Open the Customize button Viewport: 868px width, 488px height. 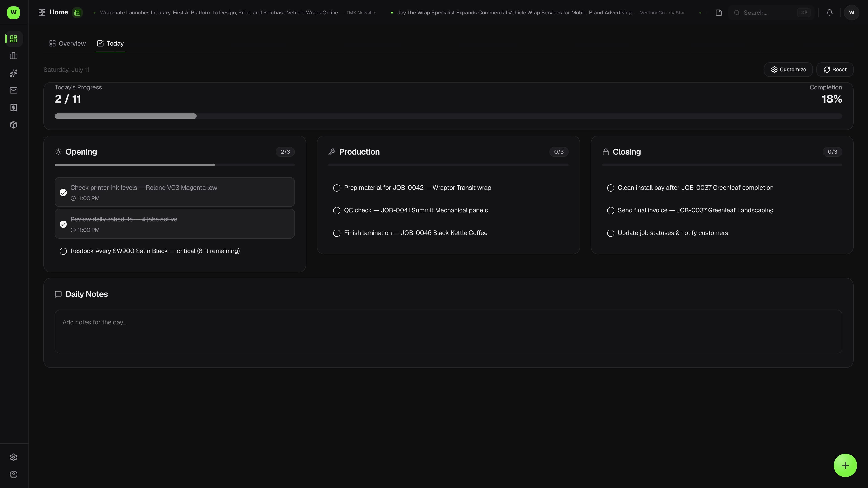tap(788, 69)
